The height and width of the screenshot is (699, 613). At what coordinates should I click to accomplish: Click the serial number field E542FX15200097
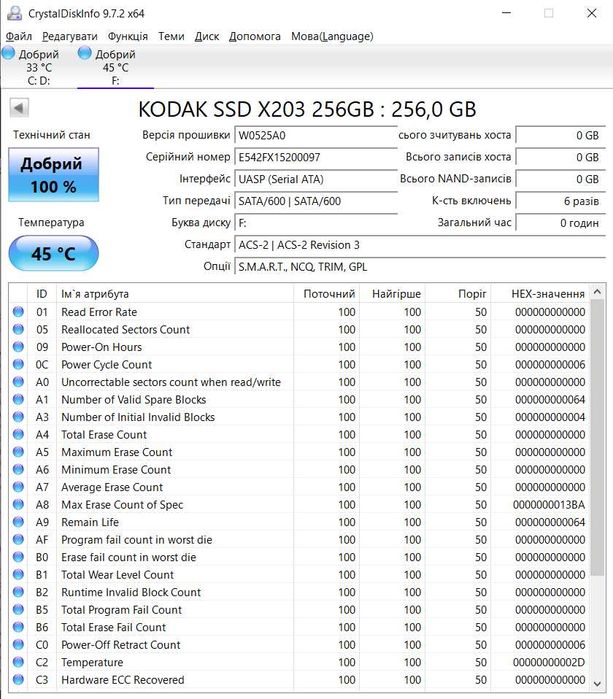pos(316,157)
